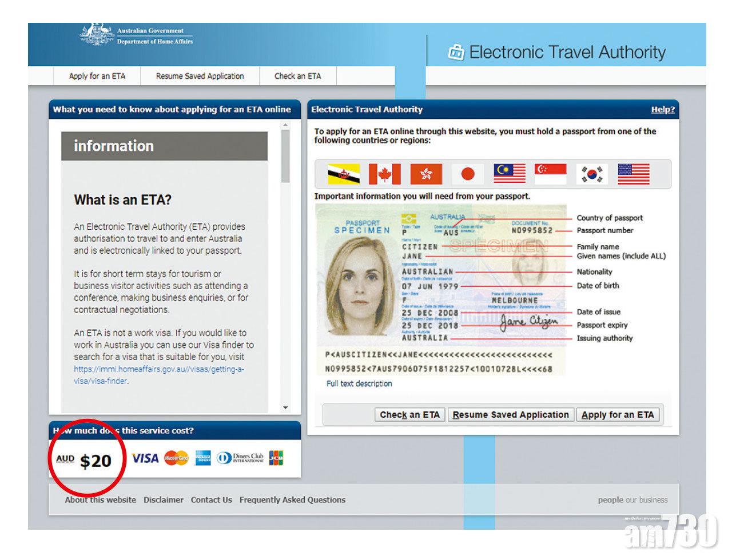Select the South Korea flag icon

(592, 174)
